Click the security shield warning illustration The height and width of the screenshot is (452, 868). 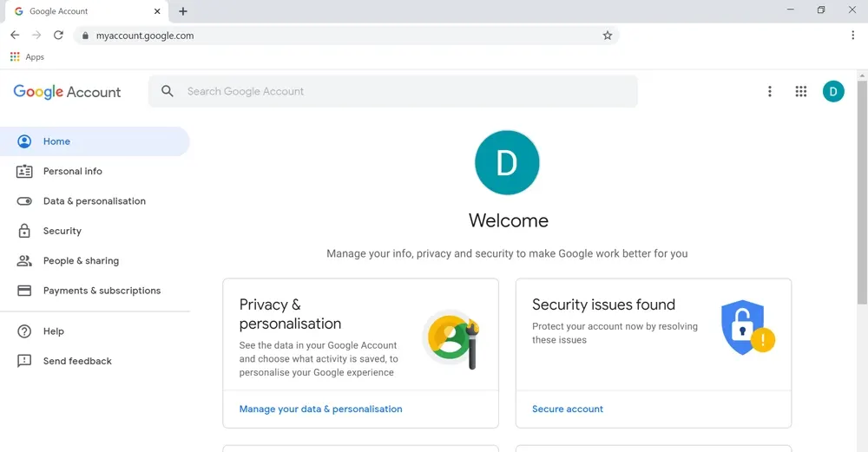pos(748,328)
